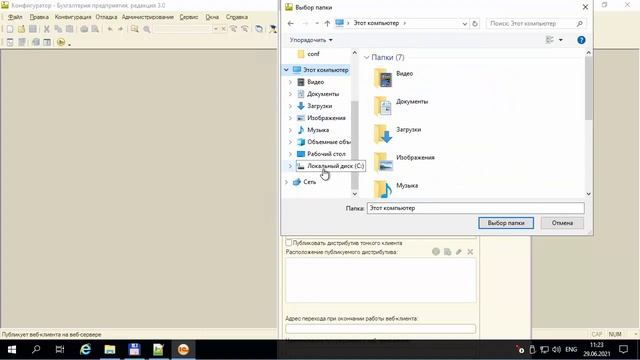Open the Отладка menu

(107, 17)
